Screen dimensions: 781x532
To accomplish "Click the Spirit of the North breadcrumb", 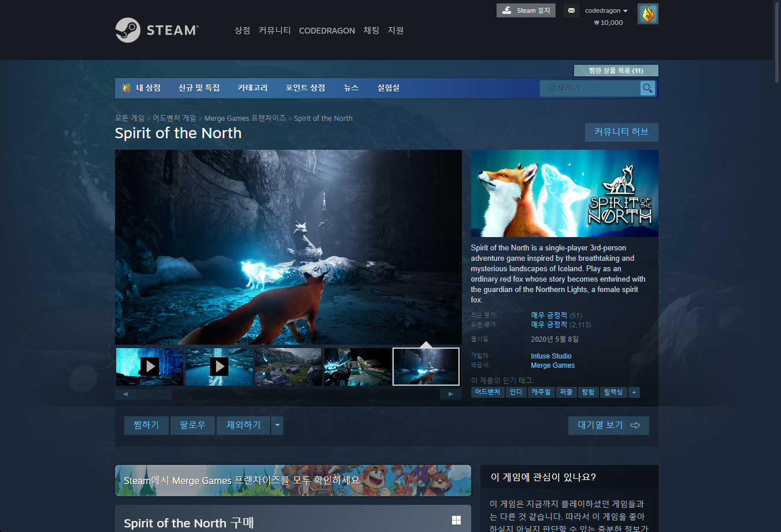I will [x=323, y=118].
